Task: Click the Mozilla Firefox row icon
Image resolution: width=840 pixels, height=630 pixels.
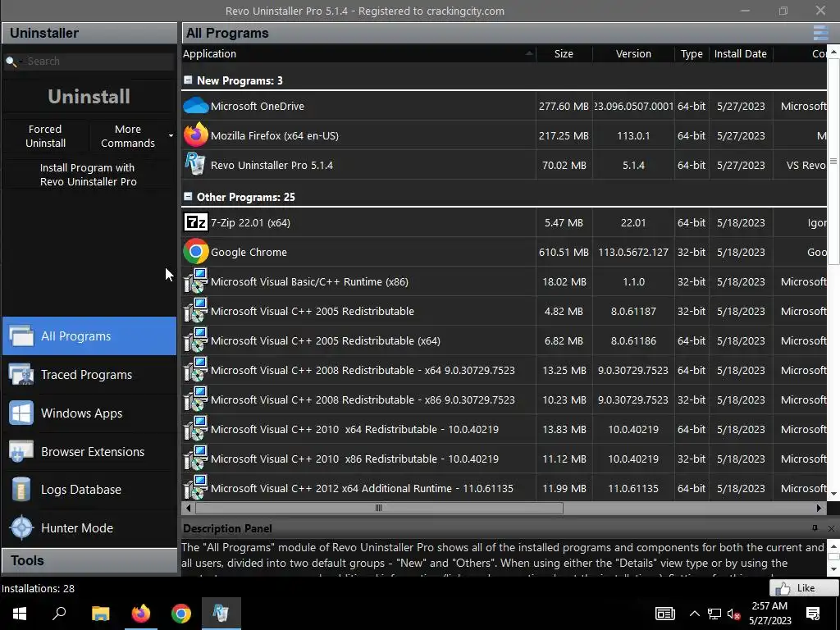Action: pyautogui.click(x=195, y=135)
